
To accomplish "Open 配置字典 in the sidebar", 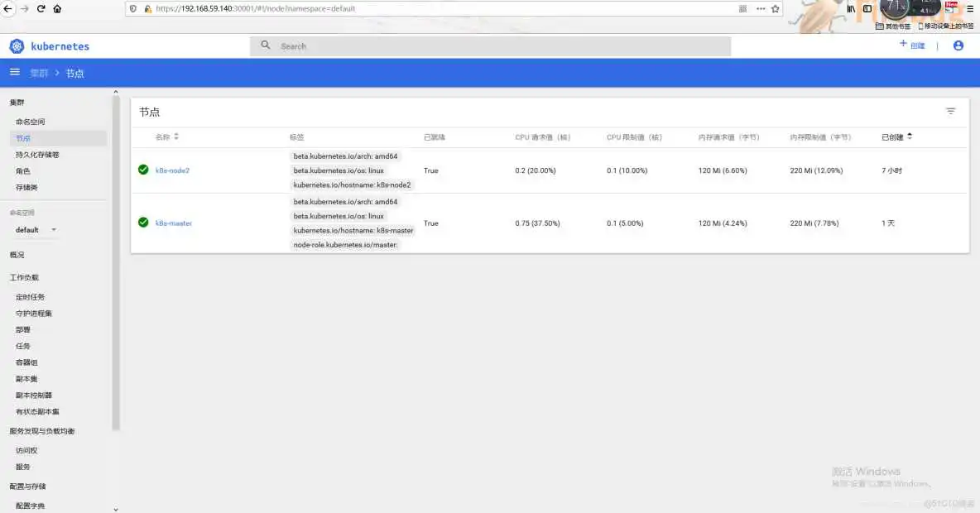I will pyautogui.click(x=30, y=506).
